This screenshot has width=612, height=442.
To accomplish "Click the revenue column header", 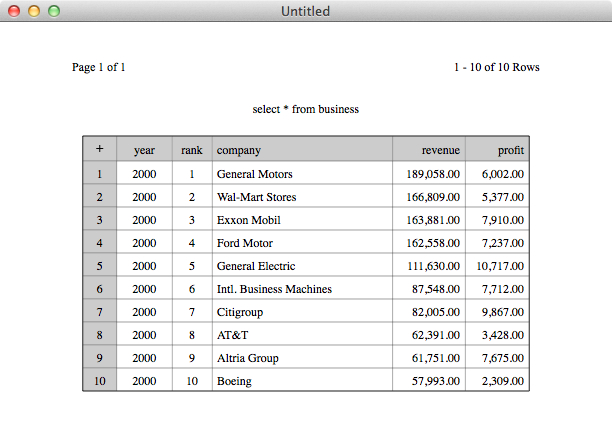I will pos(429,150).
